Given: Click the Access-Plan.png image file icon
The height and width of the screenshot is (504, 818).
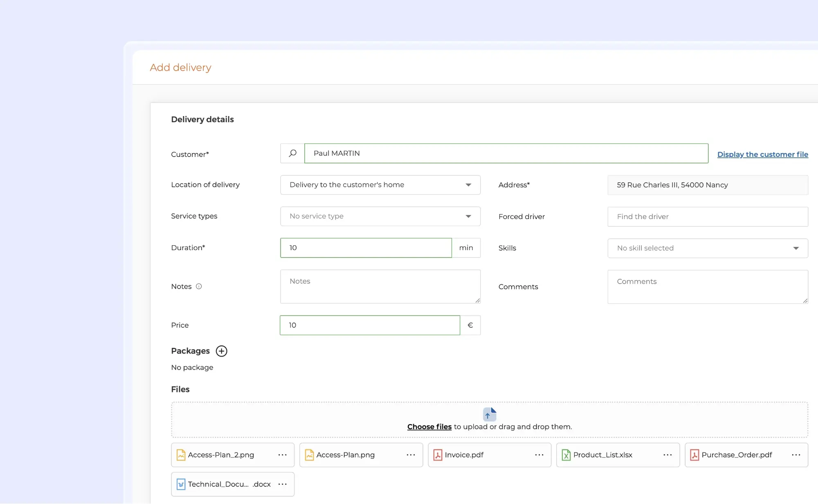Looking at the screenshot, I should pyautogui.click(x=310, y=455).
